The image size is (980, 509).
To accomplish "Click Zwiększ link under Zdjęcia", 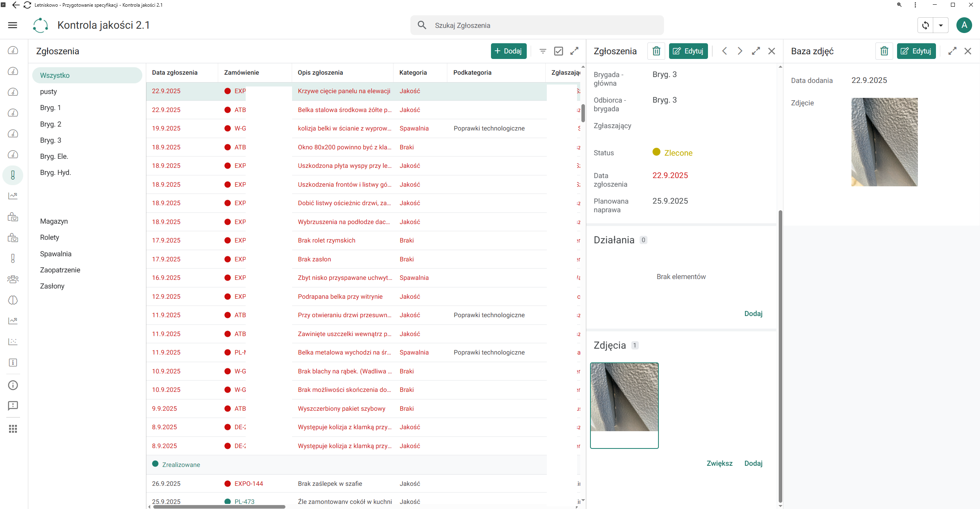I will tap(719, 463).
